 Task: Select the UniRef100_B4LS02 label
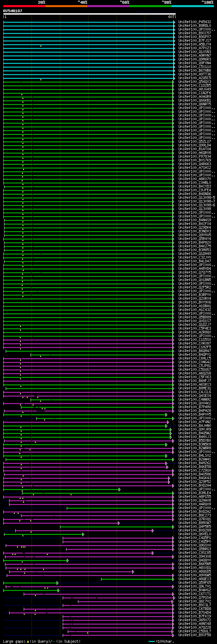(195, 455)
